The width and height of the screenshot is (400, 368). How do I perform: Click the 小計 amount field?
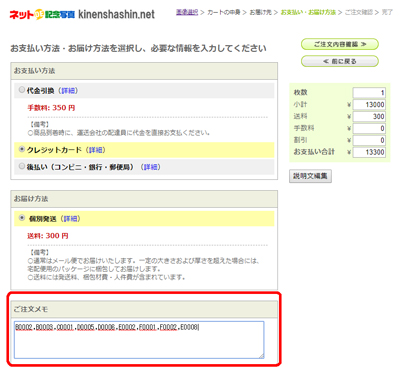click(x=369, y=105)
